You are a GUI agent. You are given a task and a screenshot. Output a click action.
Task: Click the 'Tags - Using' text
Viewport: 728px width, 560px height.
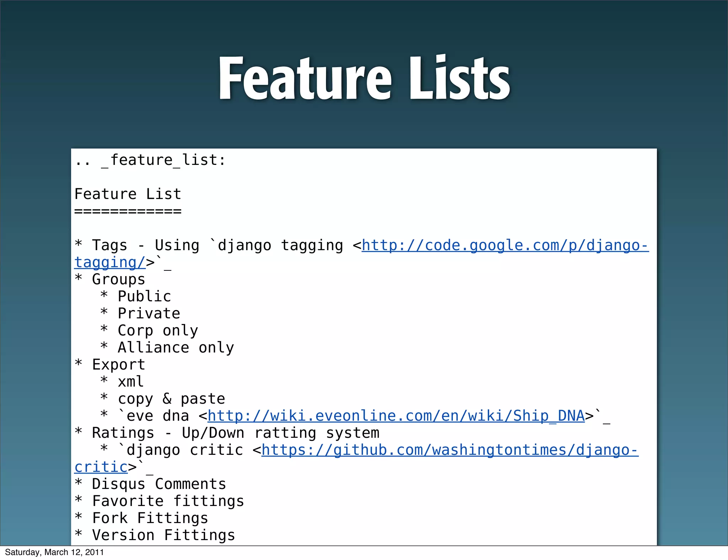tap(146, 246)
